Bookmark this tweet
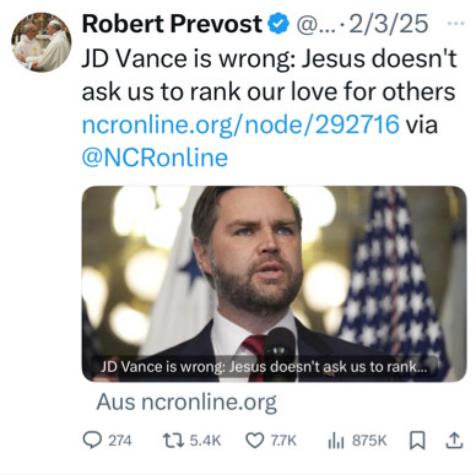 coord(417,440)
